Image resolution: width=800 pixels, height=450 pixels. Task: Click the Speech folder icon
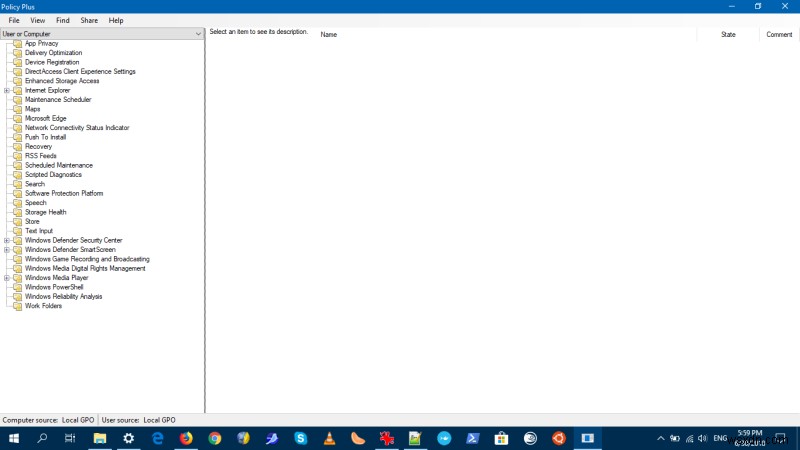pos(17,203)
